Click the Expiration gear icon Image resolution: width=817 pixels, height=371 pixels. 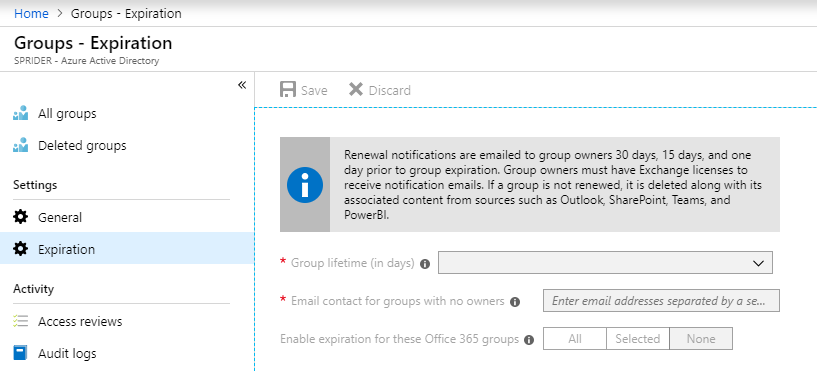click(20, 249)
